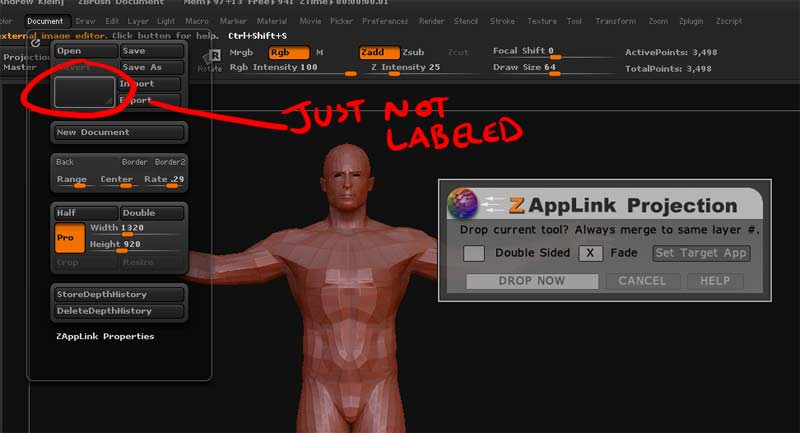Click the Export button

(149, 100)
